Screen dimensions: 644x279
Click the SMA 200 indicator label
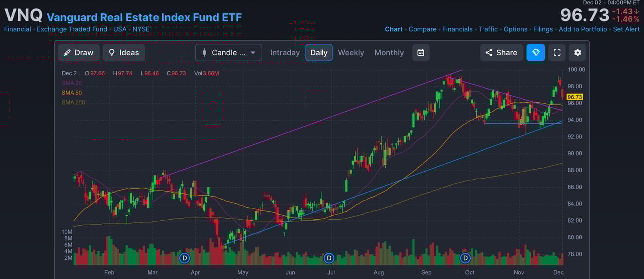point(73,103)
